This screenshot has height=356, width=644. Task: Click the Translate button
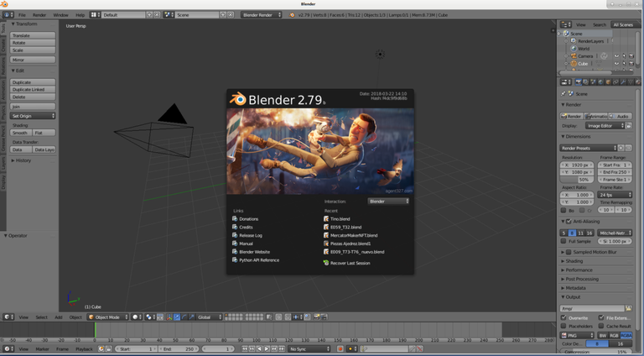pos(33,35)
